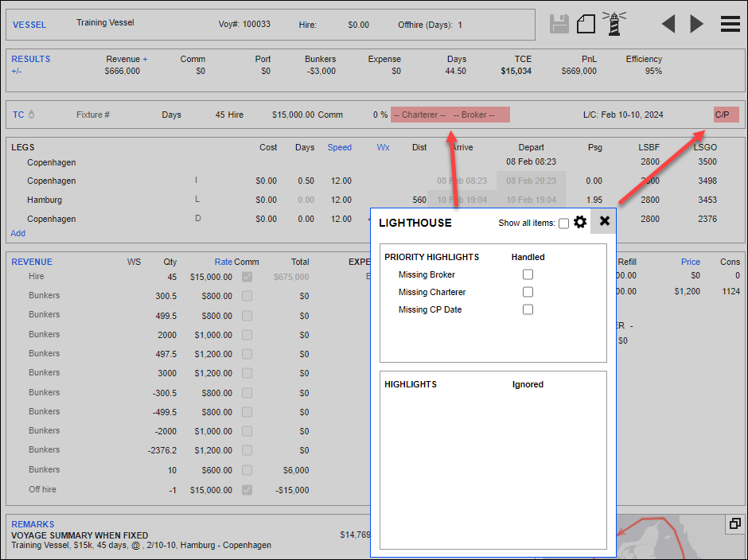Open Lighthouse settings gear

click(x=580, y=223)
